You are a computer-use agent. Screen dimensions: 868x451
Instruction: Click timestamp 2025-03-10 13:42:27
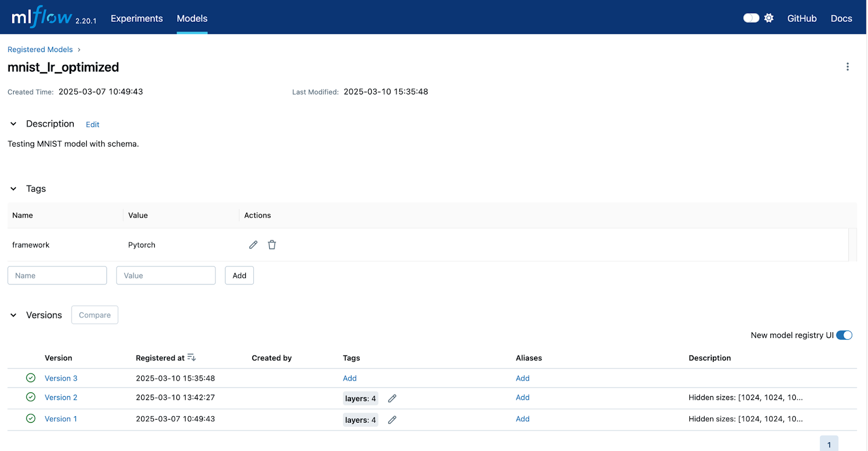pyautogui.click(x=175, y=397)
